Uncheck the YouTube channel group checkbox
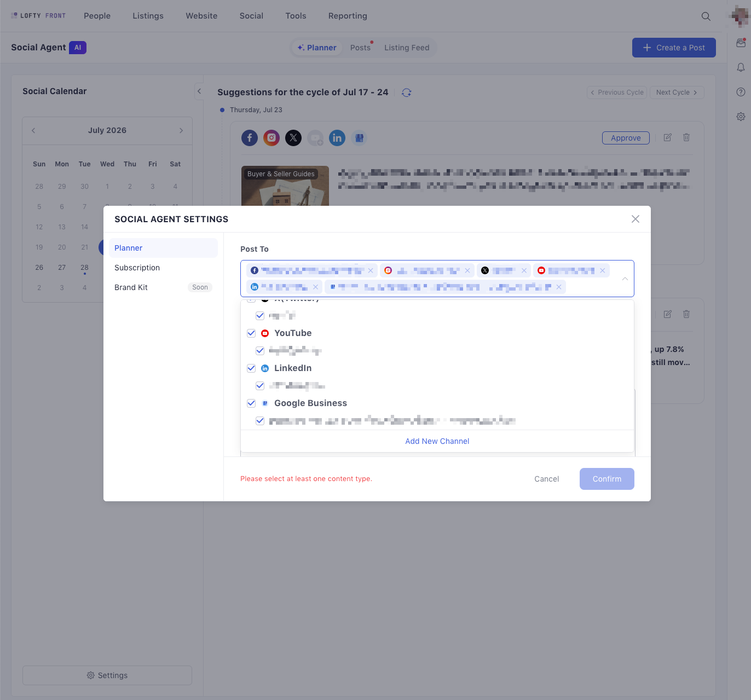 coord(251,333)
